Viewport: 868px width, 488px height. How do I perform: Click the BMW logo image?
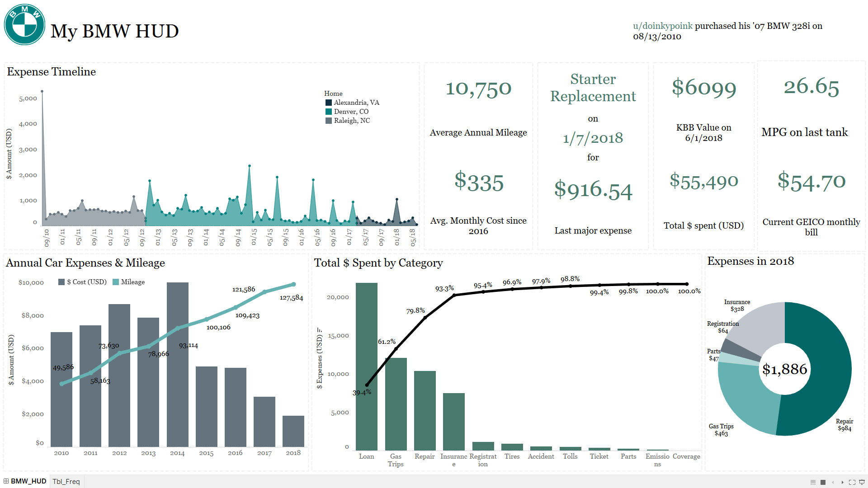pyautogui.click(x=24, y=25)
